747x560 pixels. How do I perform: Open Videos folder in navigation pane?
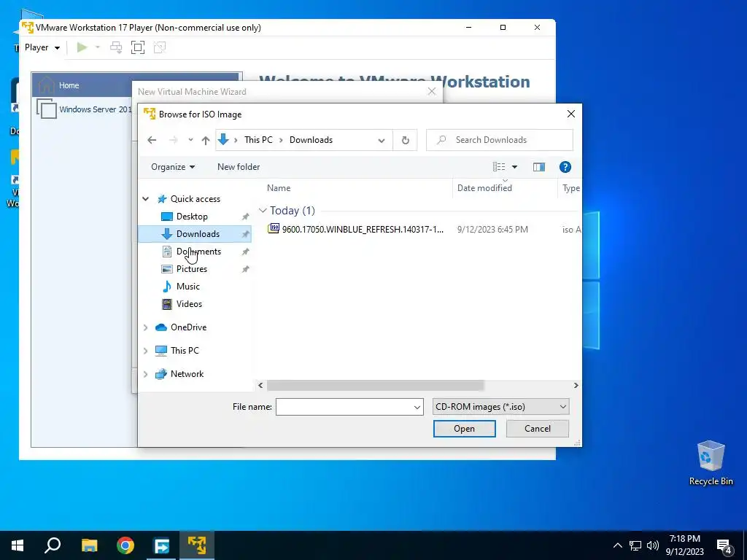pos(189,304)
